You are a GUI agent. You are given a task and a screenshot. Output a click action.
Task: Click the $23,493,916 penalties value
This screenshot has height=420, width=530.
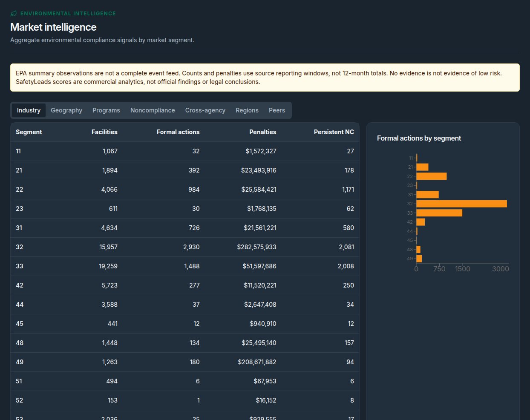(x=259, y=170)
